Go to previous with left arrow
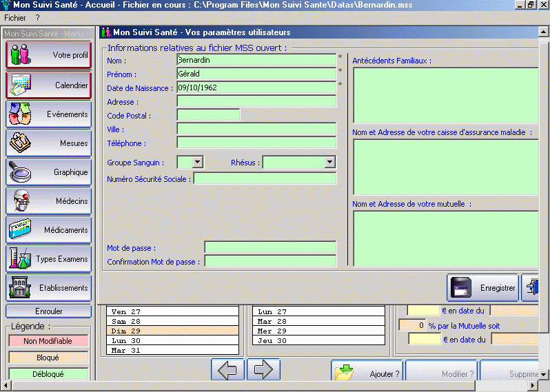The image size is (550, 392). 227,369
